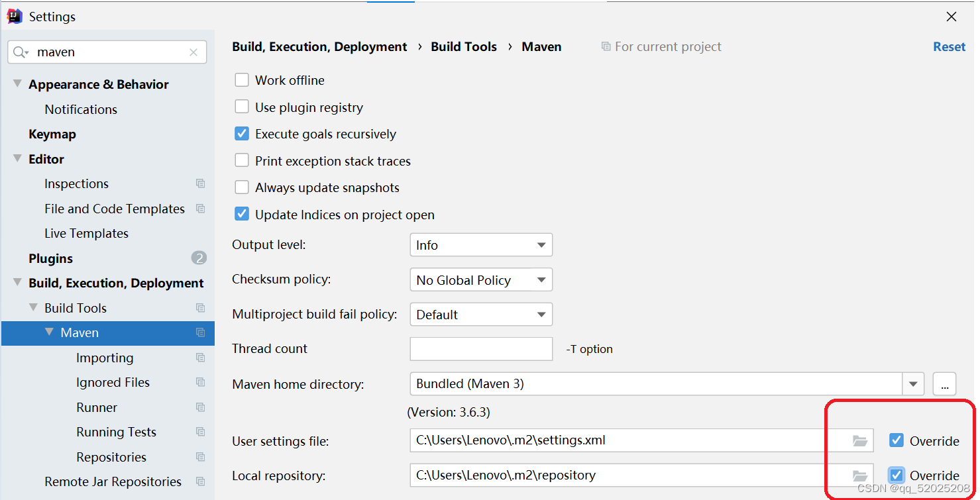
Task: Select Importing under Maven
Action: [105, 358]
